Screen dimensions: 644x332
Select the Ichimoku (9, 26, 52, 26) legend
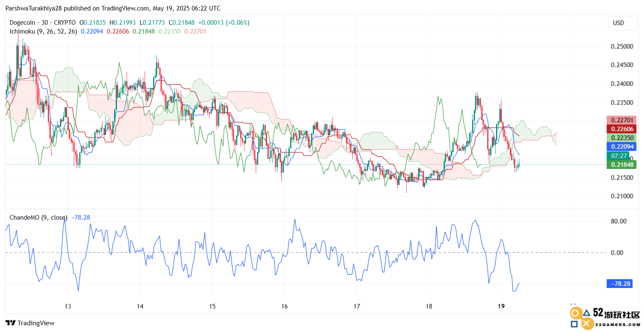tap(43, 31)
